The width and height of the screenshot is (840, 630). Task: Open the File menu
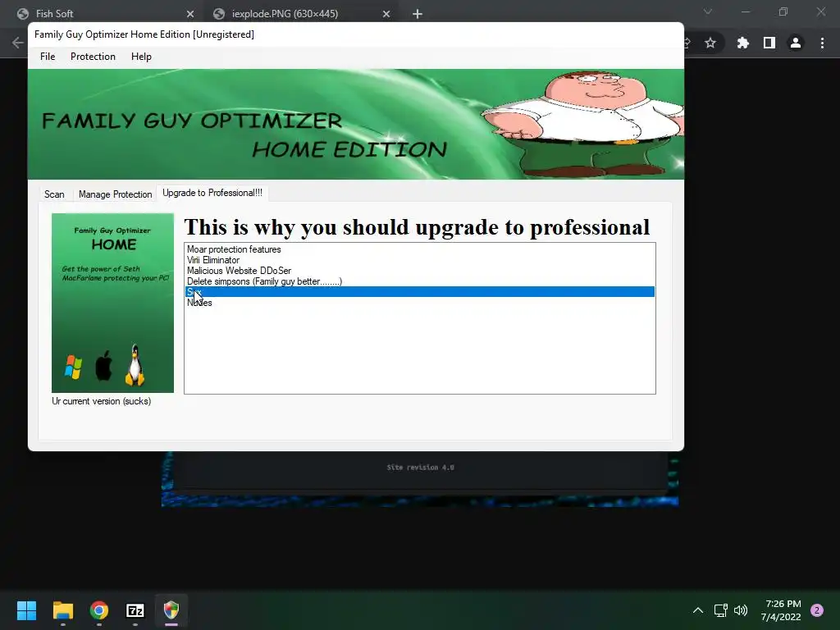(x=48, y=57)
